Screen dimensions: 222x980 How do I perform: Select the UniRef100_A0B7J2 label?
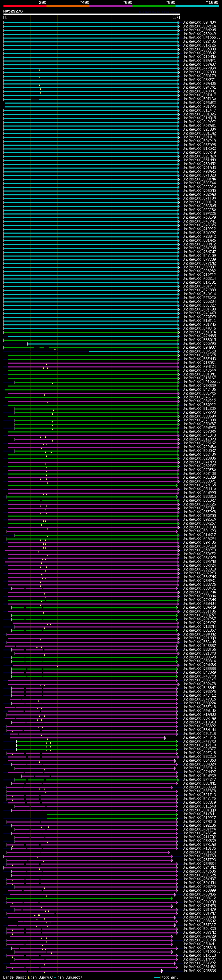point(199,898)
